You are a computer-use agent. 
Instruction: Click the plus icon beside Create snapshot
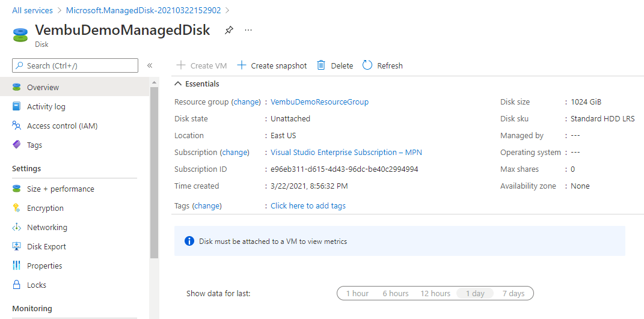[x=242, y=65]
